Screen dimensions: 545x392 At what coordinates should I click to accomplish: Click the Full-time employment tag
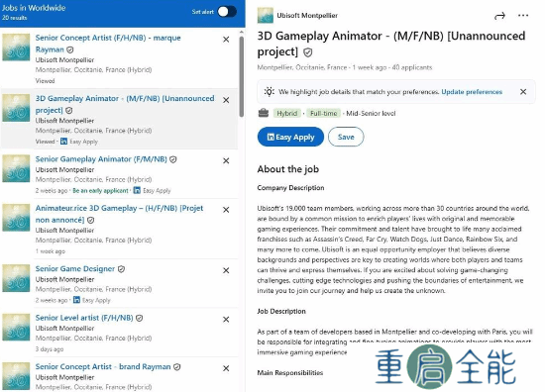[323, 113]
